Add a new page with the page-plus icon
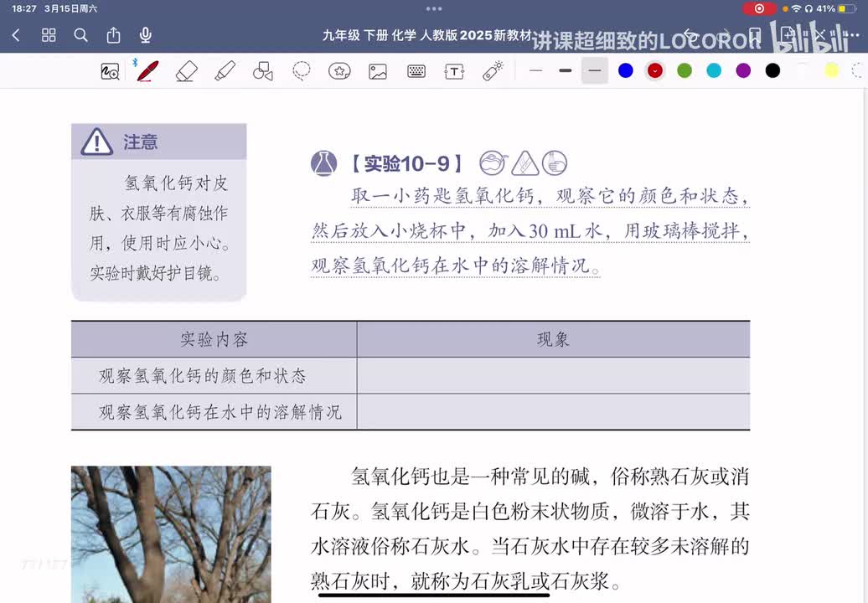This screenshot has height=603, width=868. coord(788,35)
